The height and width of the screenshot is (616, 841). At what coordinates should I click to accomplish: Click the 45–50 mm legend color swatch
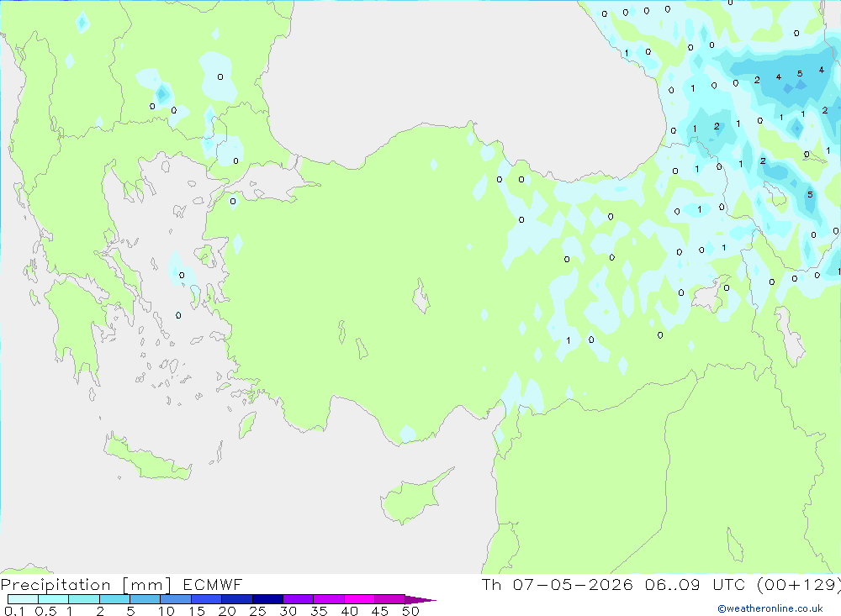click(x=389, y=599)
